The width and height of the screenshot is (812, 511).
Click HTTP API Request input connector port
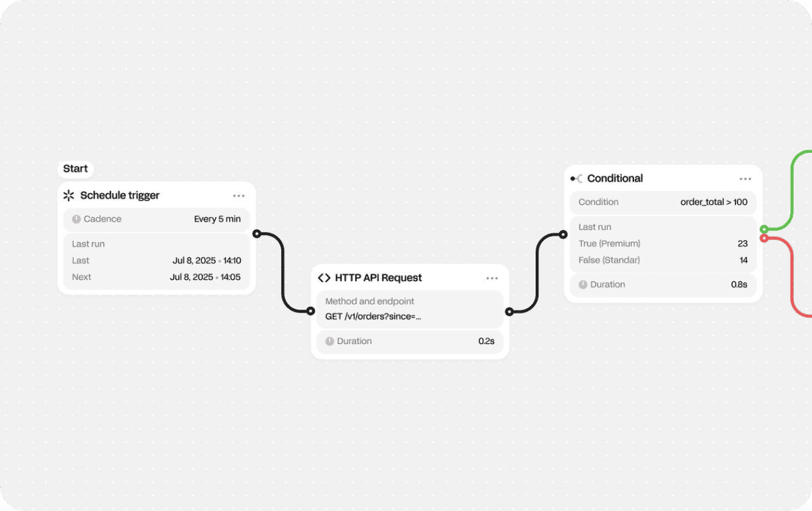[311, 311]
